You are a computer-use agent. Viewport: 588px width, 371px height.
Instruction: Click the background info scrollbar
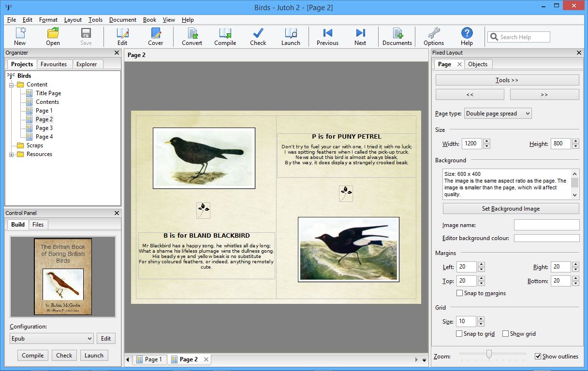[575, 184]
